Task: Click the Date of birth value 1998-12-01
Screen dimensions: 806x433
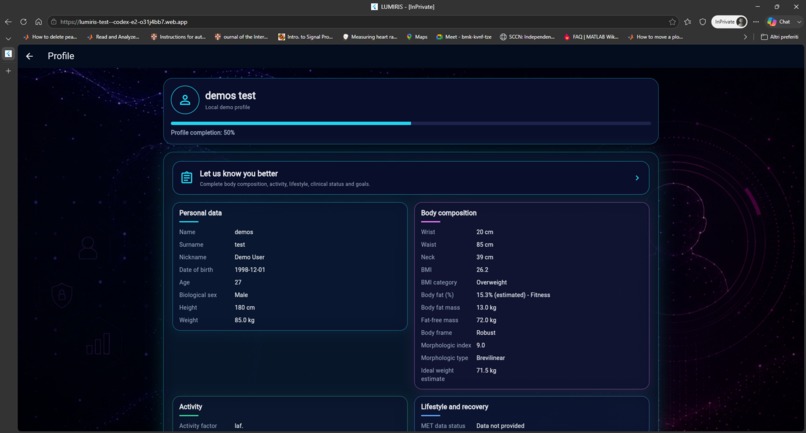Action: click(x=250, y=270)
